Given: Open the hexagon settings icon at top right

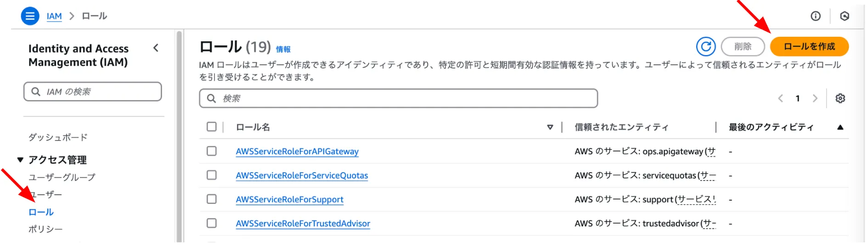Looking at the screenshot, I should (845, 16).
